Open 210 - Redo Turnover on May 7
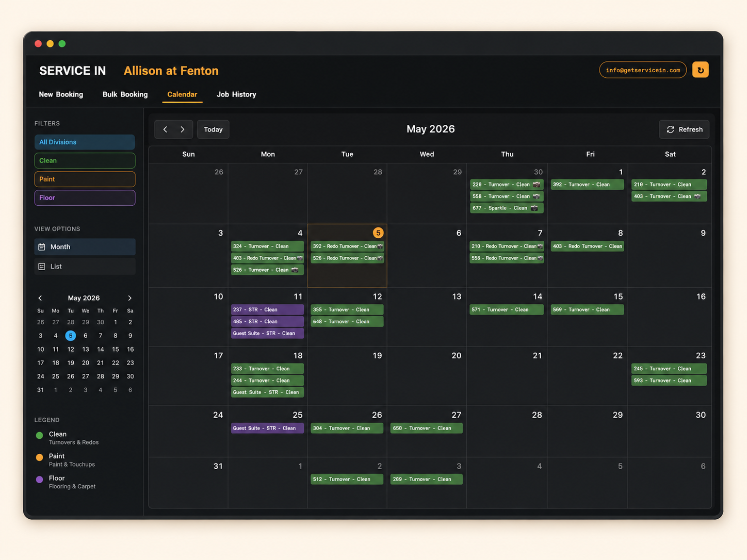This screenshot has width=747, height=560. (507, 246)
